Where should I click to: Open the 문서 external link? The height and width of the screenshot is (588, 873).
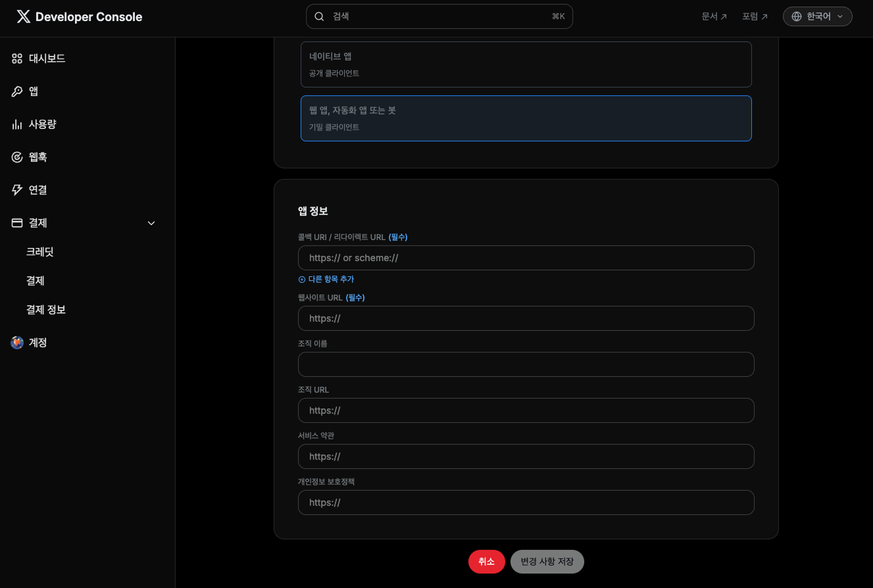[714, 16]
